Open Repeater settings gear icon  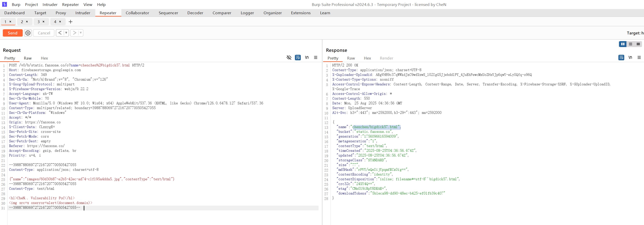click(28, 33)
